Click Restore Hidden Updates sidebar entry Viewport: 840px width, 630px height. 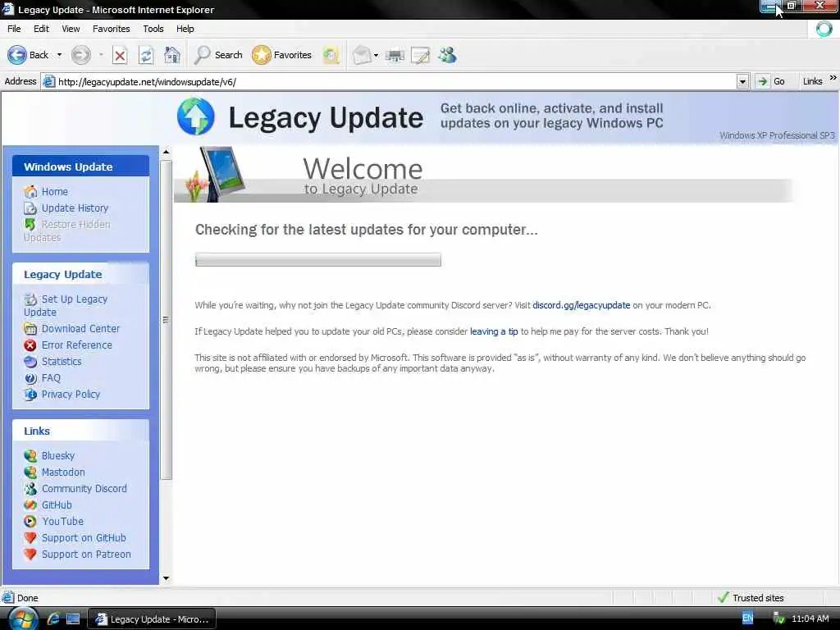click(67, 231)
